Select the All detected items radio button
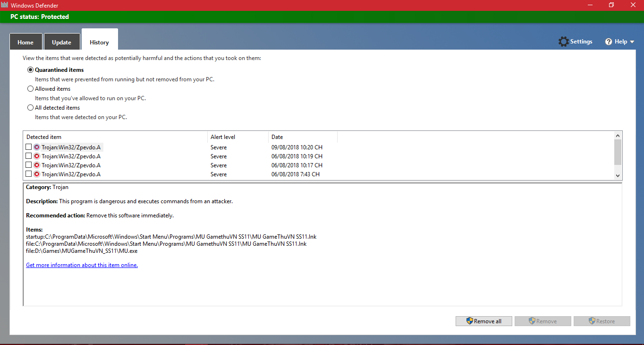The height and width of the screenshot is (345, 644). (x=31, y=108)
